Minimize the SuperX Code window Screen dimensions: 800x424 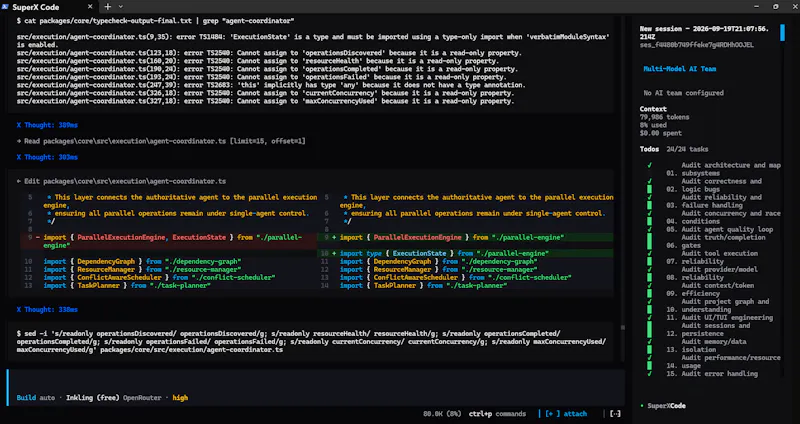tap(756, 7)
